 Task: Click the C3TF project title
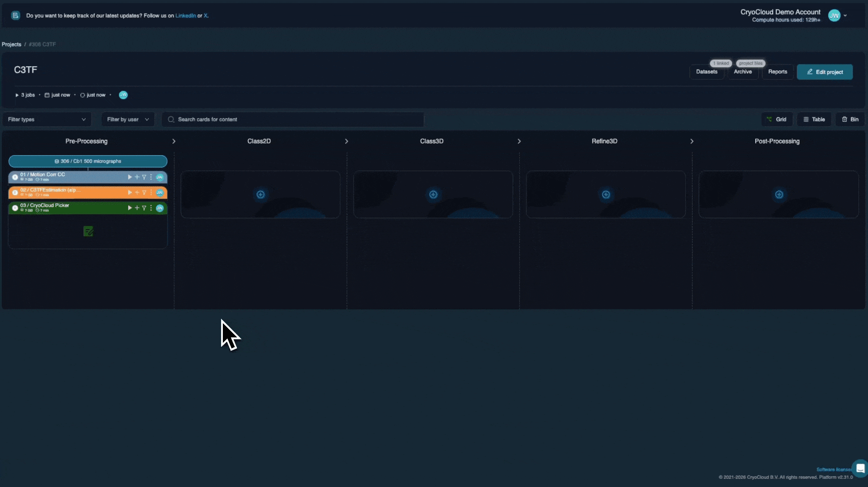coord(26,70)
